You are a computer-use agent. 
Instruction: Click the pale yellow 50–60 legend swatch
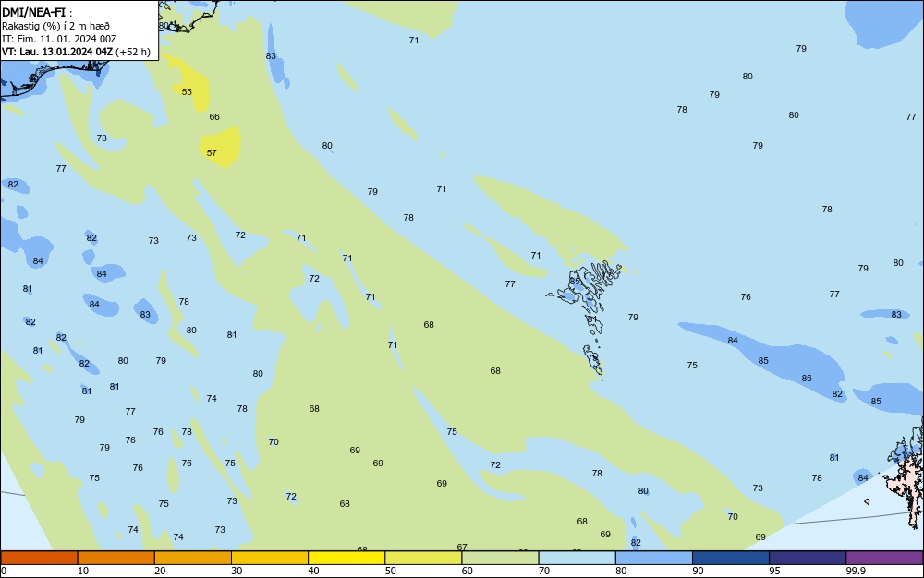coord(423,558)
